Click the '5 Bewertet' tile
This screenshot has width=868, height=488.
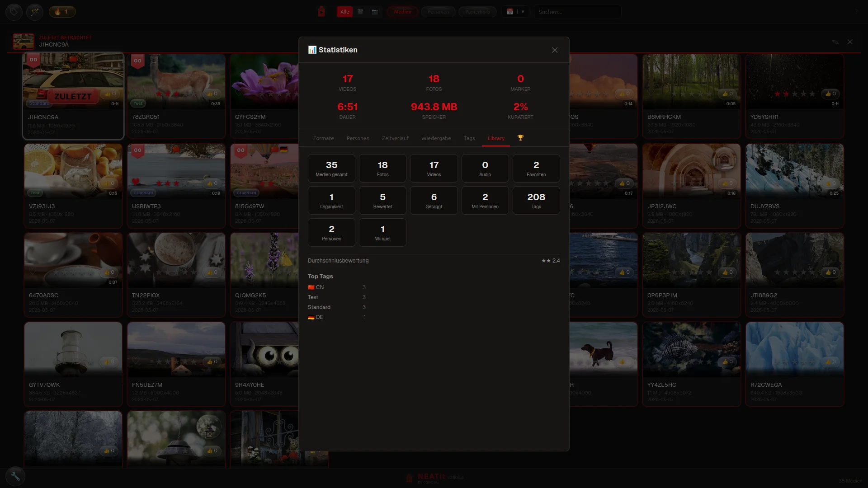click(382, 200)
